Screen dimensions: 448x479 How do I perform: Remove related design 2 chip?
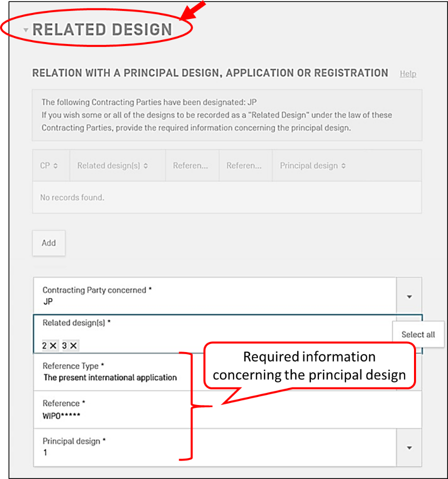[x=53, y=345]
